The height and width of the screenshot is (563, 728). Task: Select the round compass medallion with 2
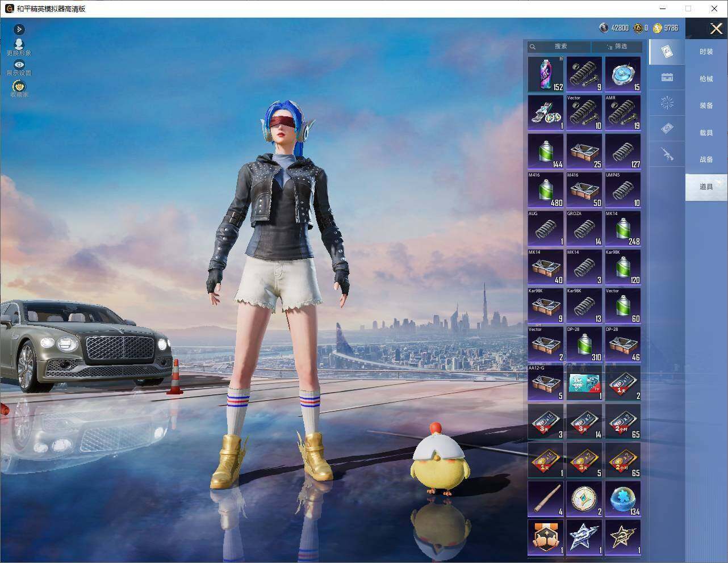coord(584,498)
